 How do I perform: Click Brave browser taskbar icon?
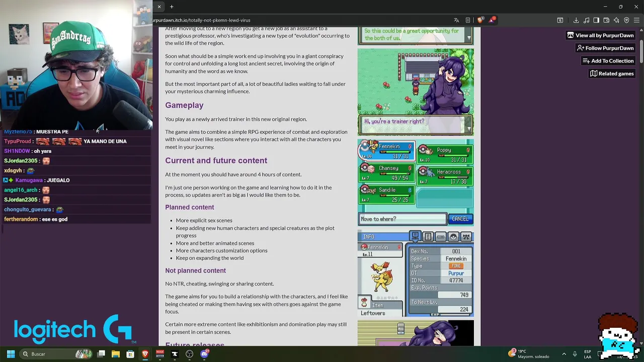coord(145,354)
